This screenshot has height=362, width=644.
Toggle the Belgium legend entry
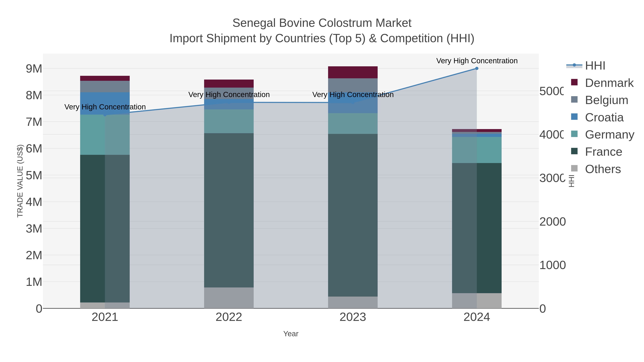click(599, 100)
